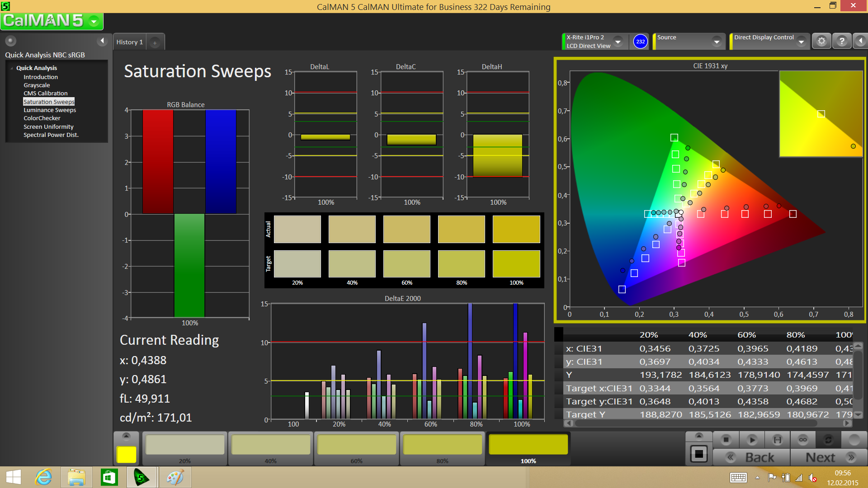
Task: Open the Direct Display Control dropdown
Action: 801,42
